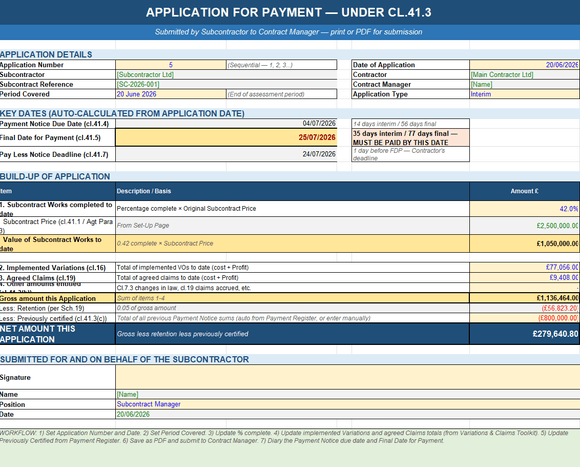Select Gross amount £1,136,464.00 cell

click(525, 298)
